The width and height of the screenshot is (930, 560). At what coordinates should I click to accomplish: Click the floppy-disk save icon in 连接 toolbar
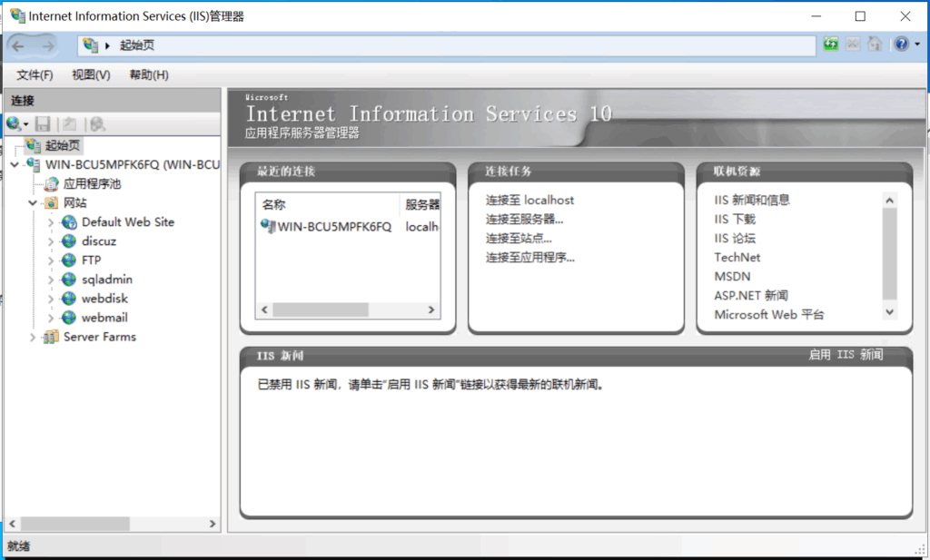click(42, 123)
